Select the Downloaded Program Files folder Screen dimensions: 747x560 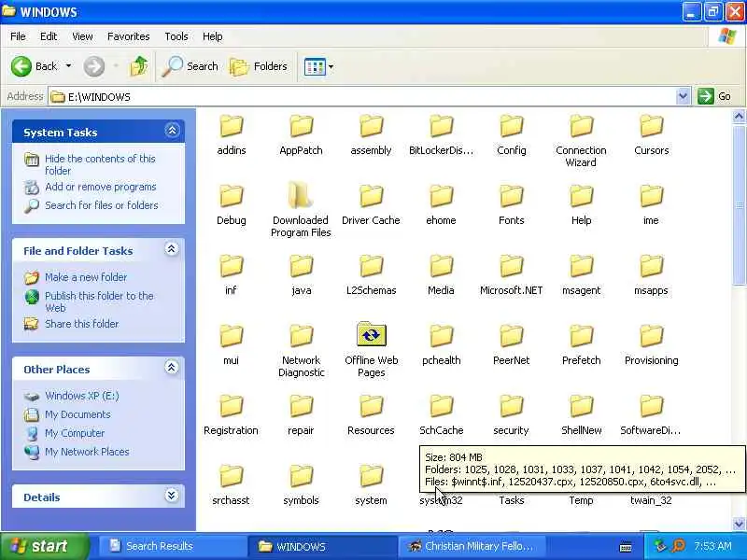[x=301, y=196]
